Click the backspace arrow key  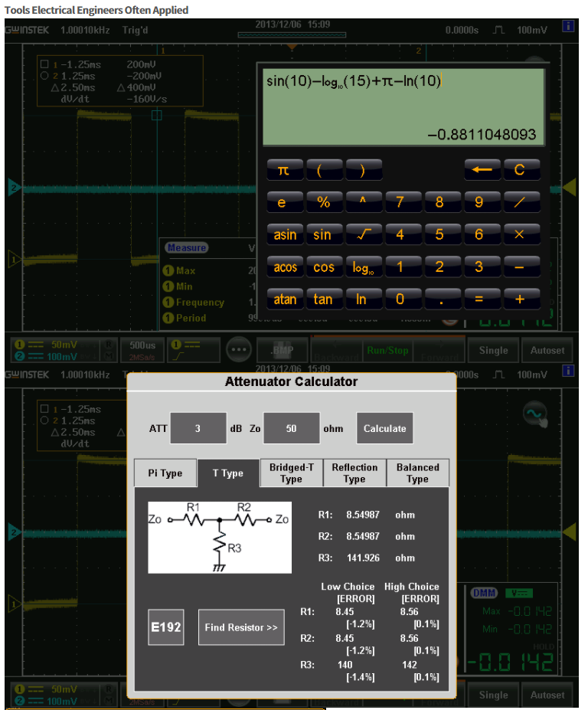pyautogui.click(x=482, y=170)
